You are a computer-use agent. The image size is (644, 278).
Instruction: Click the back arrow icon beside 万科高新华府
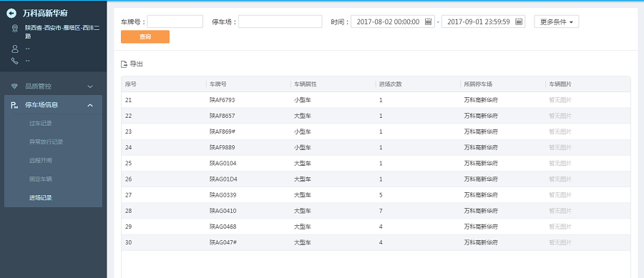click(11, 14)
